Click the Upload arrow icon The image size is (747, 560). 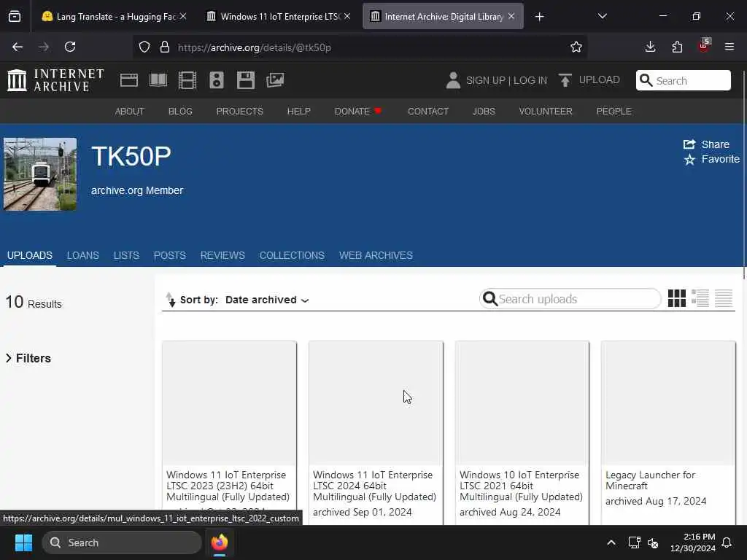[x=565, y=80]
